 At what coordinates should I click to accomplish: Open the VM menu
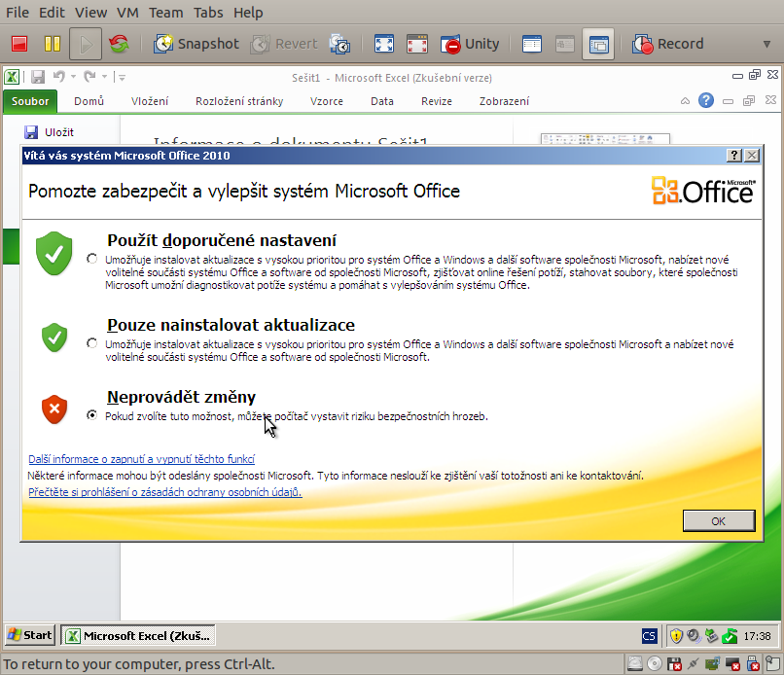click(127, 12)
